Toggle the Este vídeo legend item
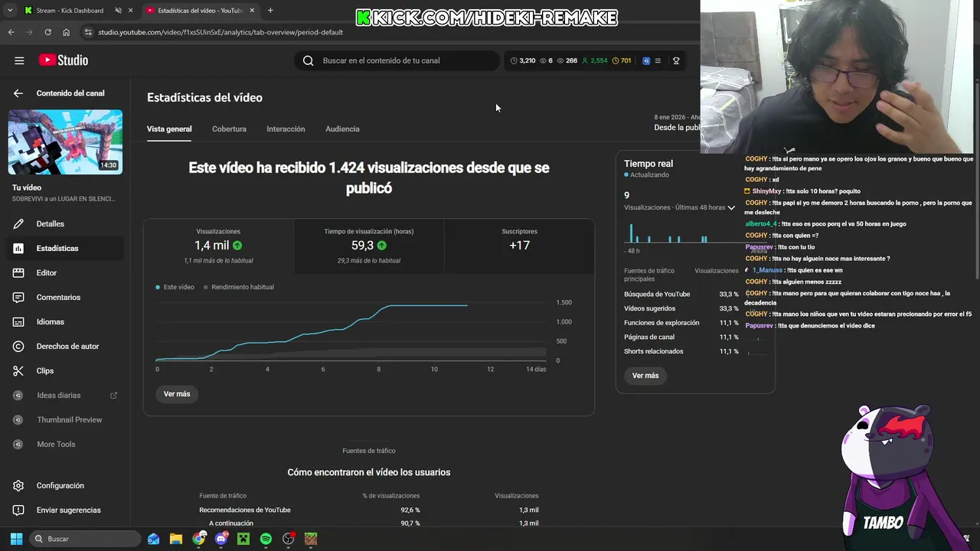 point(175,287)
